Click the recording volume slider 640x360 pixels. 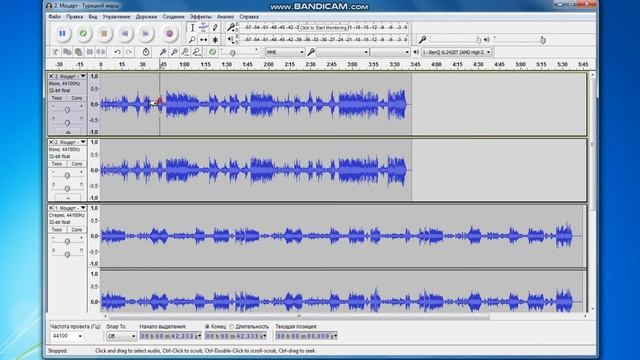[x=456, y=40]
